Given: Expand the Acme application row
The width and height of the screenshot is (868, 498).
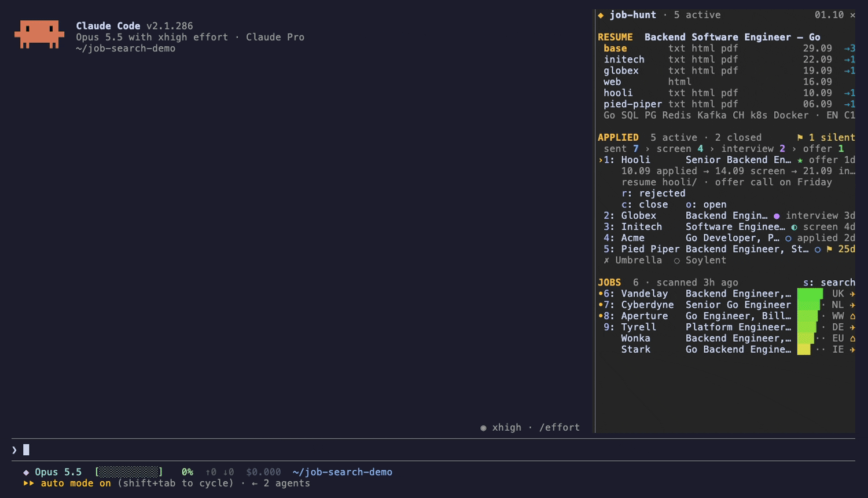Looking at the screenshot, I should pos(726,238).
